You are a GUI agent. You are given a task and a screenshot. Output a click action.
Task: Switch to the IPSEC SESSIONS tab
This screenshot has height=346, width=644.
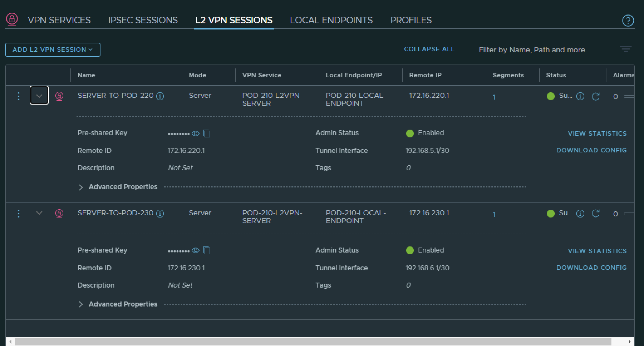[143, 20]
